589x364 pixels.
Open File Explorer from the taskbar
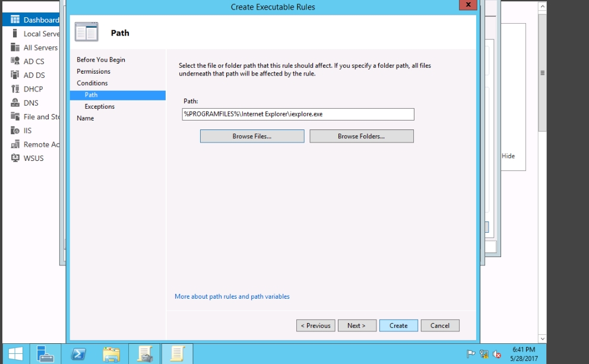[x=111, y=354]
